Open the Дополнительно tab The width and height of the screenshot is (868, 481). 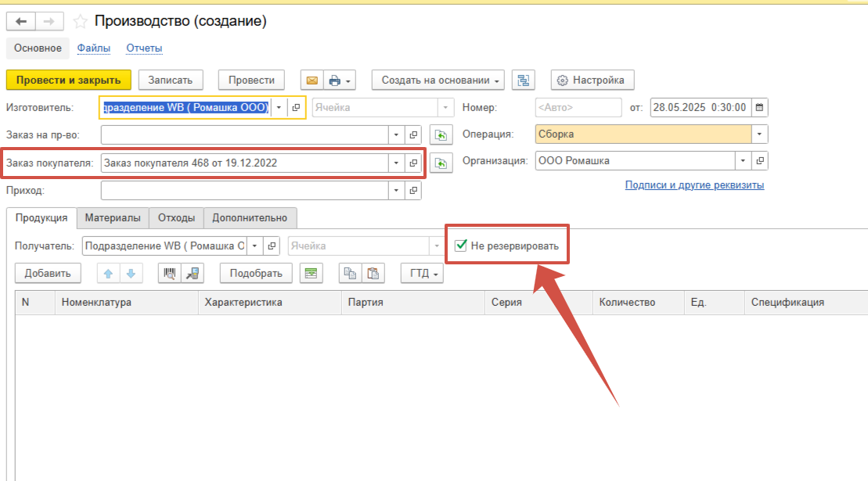(x=250, y=217)
